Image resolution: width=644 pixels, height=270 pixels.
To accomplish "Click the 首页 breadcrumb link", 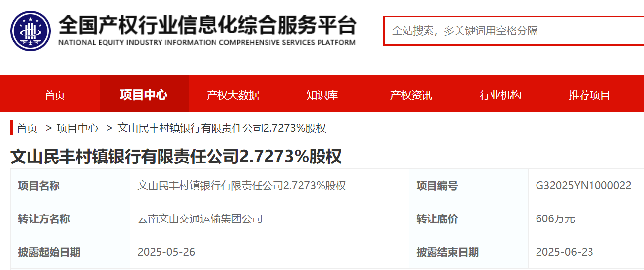I will click(27, 128).
